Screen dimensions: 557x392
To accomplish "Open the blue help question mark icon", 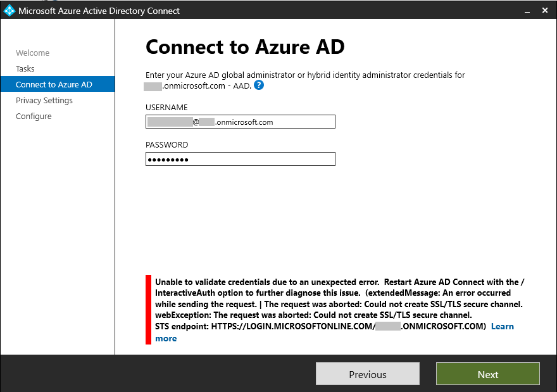I will 259,85.
